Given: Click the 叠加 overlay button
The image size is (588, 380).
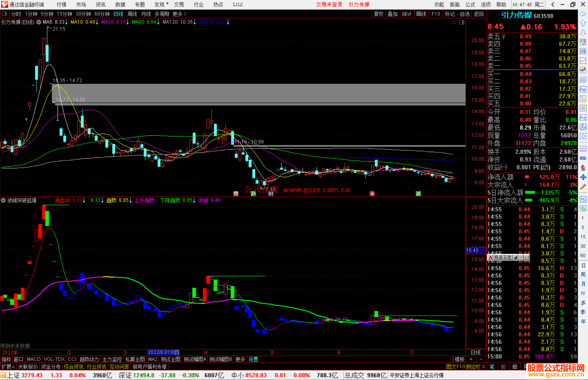Looking at the screenshot, I should coord(393,14).
